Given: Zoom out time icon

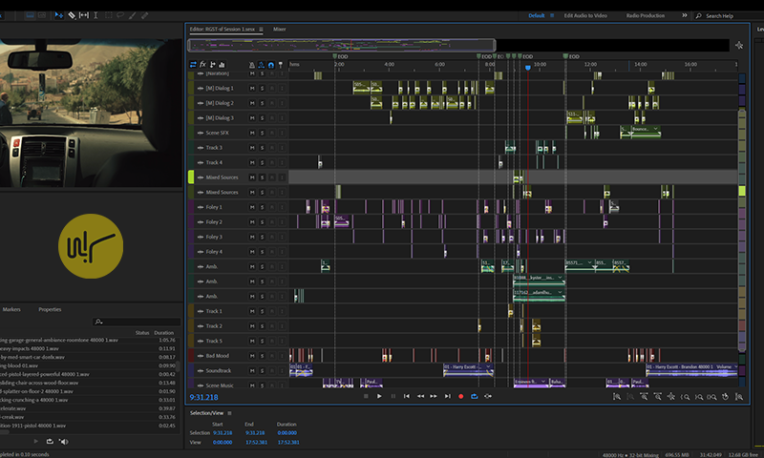Looking at the screenshot, I should (x=657, y=397).
